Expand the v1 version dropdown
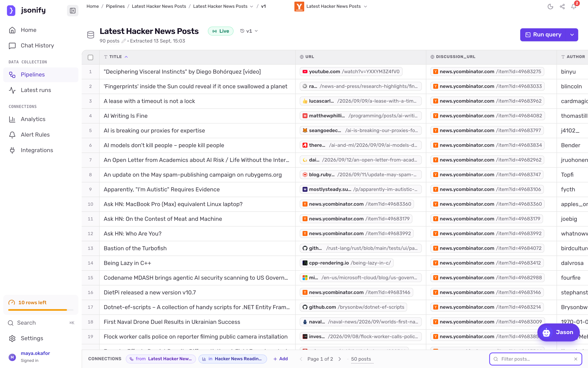 point(249,31)
